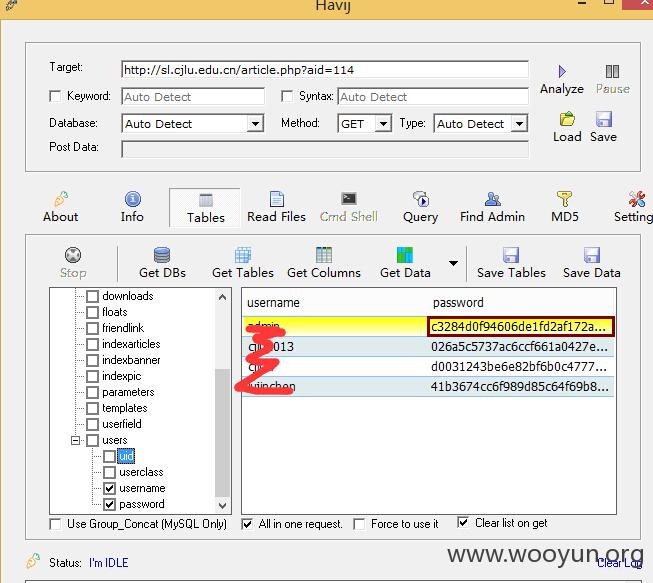Check the users table checkbox

92,441
